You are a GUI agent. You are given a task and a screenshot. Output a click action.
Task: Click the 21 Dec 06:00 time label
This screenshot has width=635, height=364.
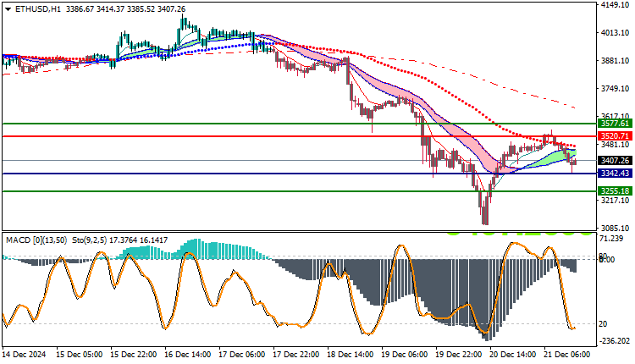pyautogui.click(x=567, y=355)
